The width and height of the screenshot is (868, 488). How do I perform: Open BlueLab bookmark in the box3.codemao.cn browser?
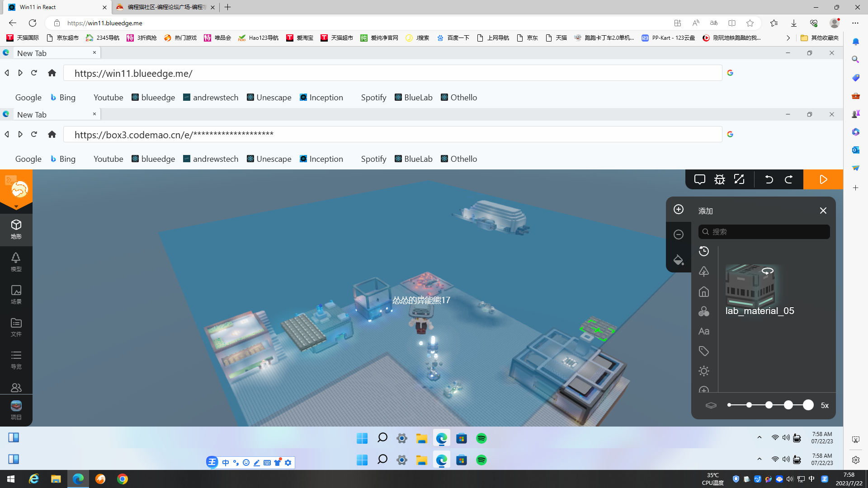(x=414, y=159)
